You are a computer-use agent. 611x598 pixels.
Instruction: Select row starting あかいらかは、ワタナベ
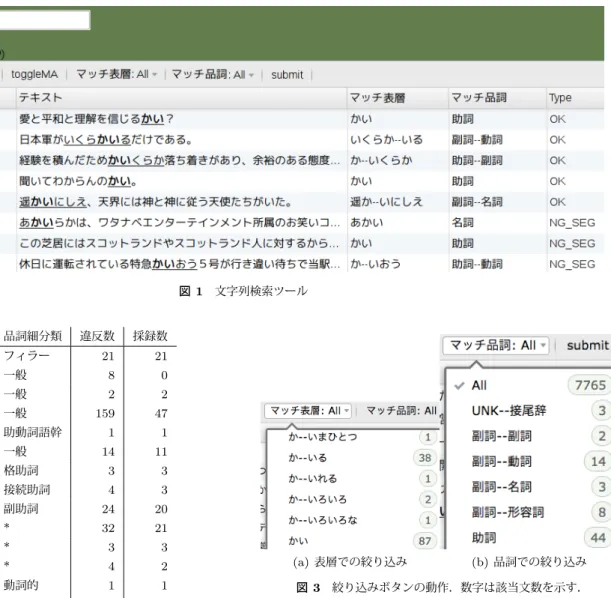(x=302, y=222)
